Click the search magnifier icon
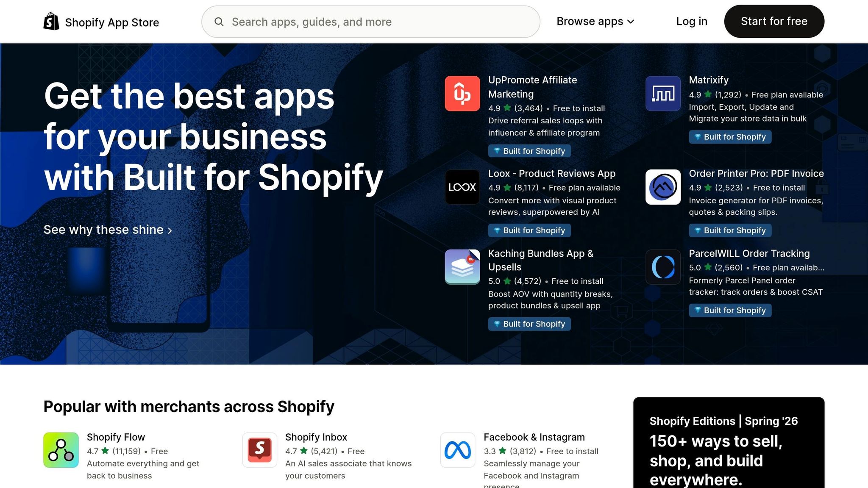 point(219,22)
